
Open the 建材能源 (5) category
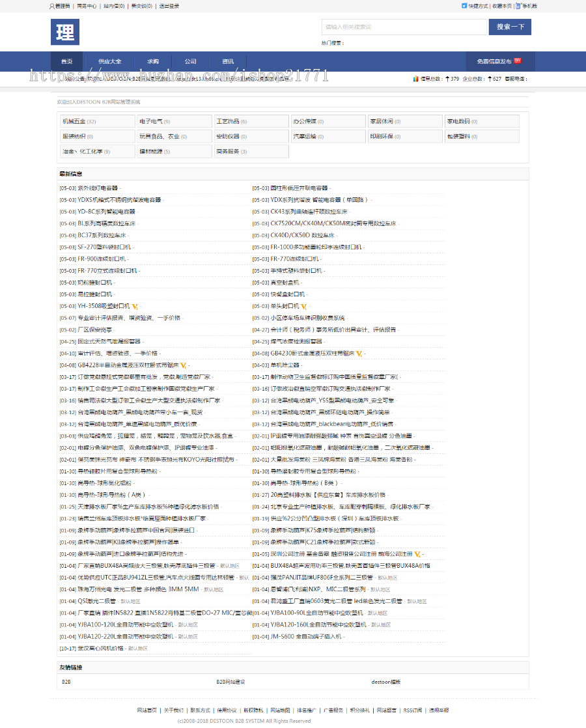tap(174, 151)
